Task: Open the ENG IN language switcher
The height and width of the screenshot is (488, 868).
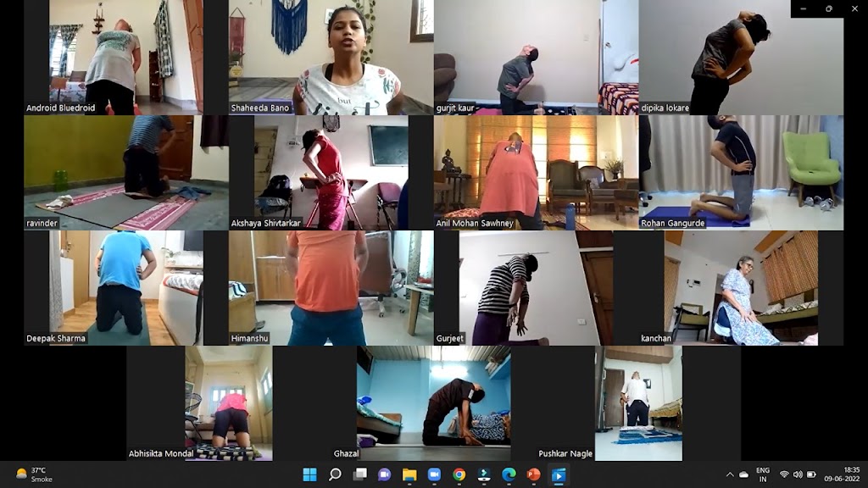Action: tap(763, 474)
